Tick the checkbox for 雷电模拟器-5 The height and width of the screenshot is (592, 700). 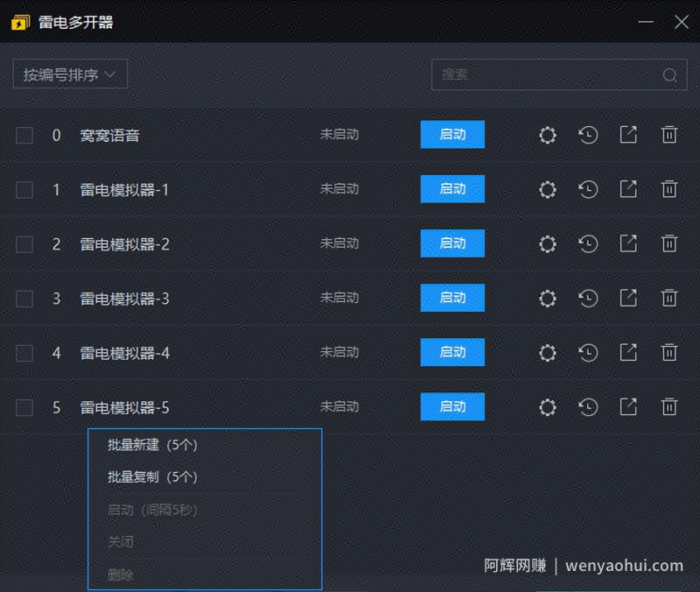(24, 408)
